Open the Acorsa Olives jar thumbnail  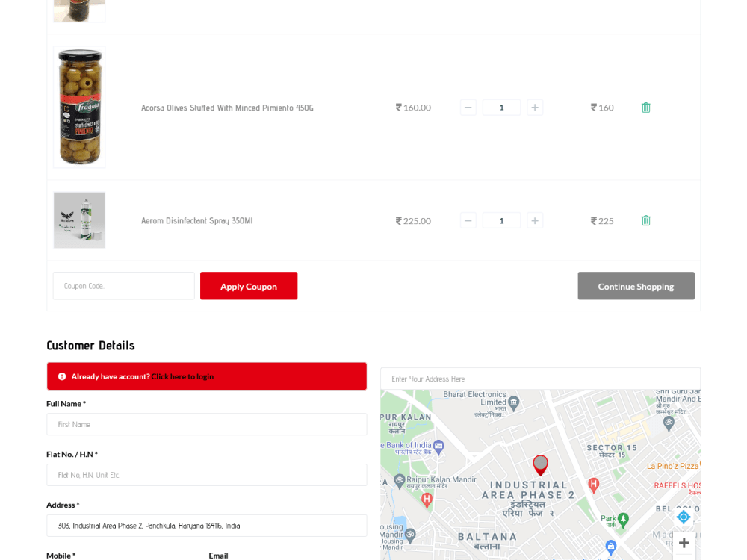pyautogui.click(x=79, y=107)
